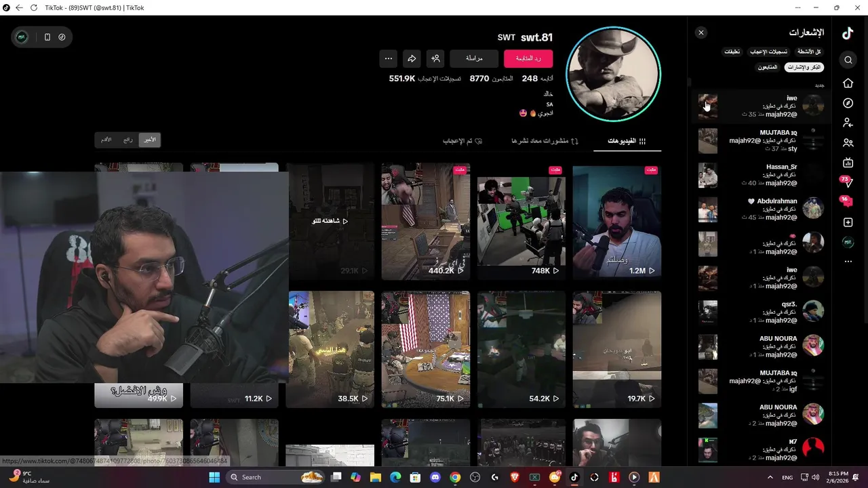This screenshot has height=488, width=868.
Task: Click the 8770 followers count
Action: pos(491,79)
